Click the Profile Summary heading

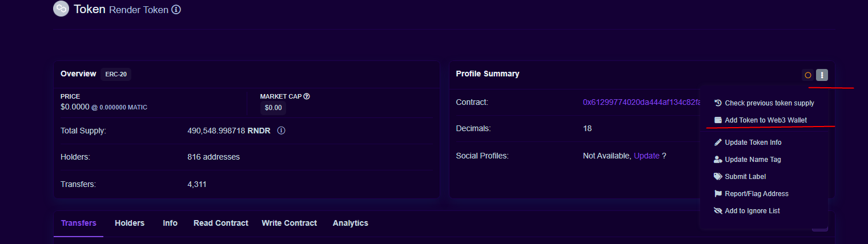click(x=488, y=74)
